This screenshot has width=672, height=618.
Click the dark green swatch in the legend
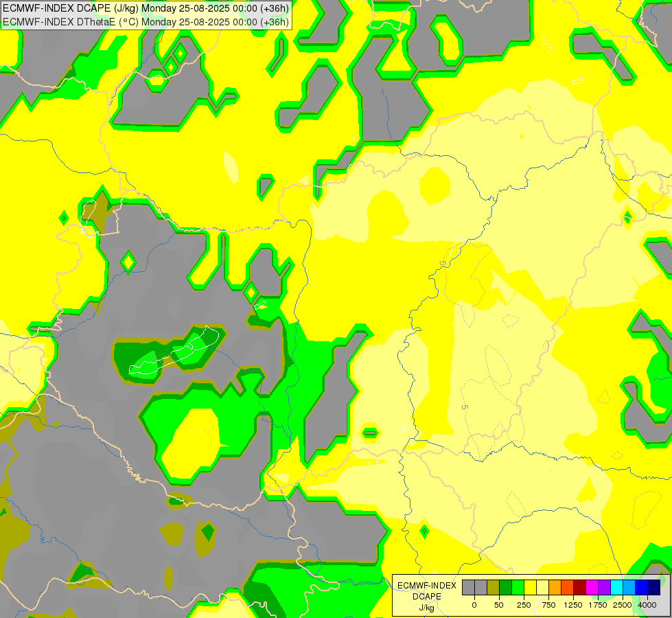(x=506, y=588)
